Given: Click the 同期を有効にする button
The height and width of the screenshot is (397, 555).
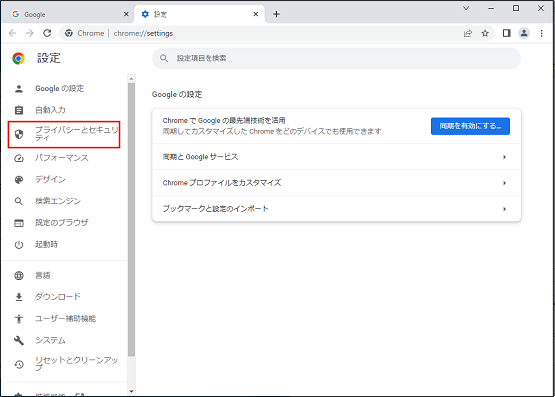Looking at the screenshot, I should pyautogui.click(x=470, y=126).
